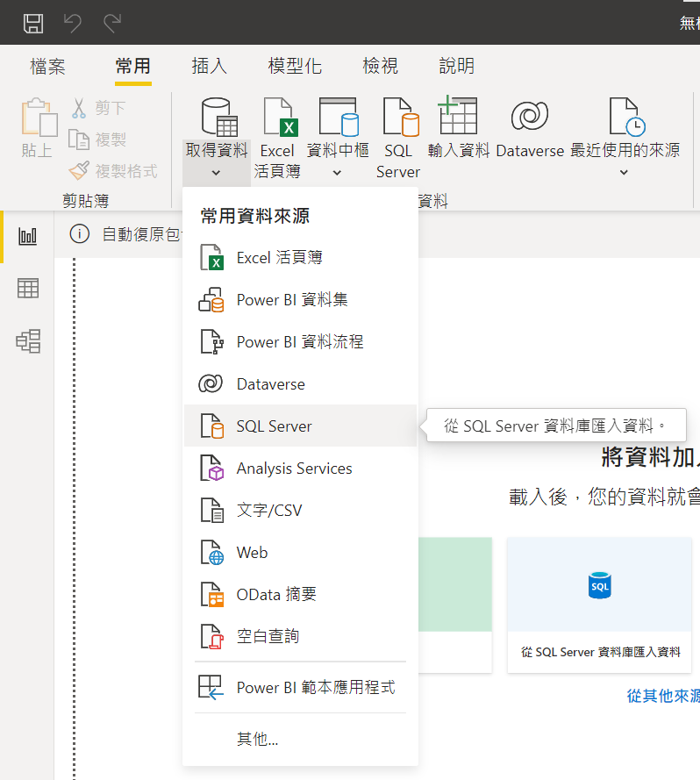Screen dimensions: 700x780
Task: Choose Power BI 資料集 from the menu
Action: (x=300, y=300)
